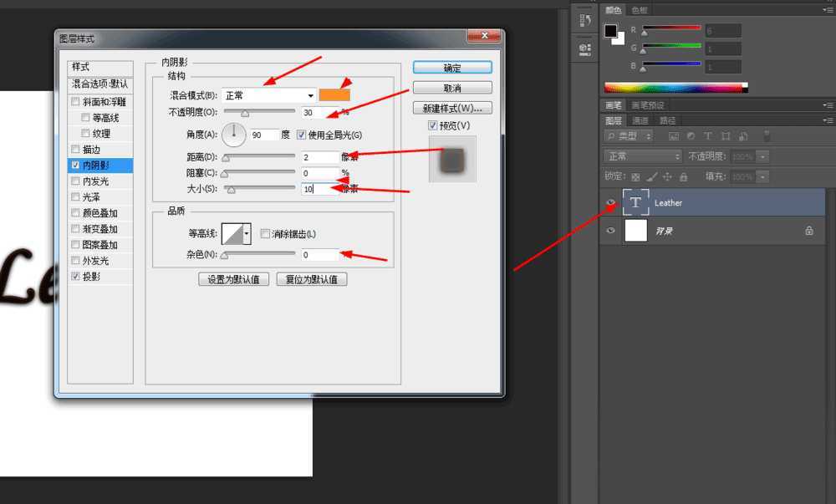Viewport: 836px width, 504px height.
Task: Click the lock position icon in Layers panel
Action: click(x=667, y=176)
